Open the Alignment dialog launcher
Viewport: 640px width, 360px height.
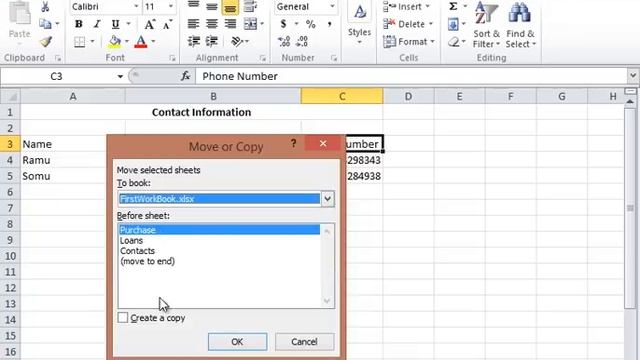(x=262, y=58)
